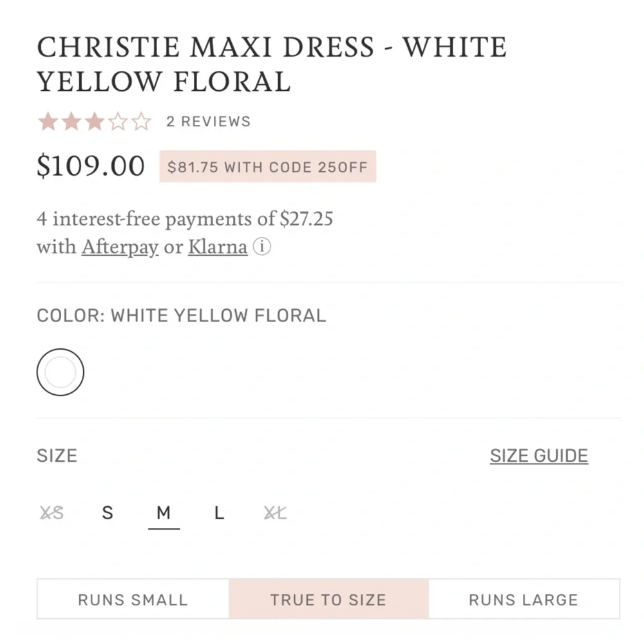Select the RUNS LARGE fit option
This screenshot has width=644, height=644.
523,600
